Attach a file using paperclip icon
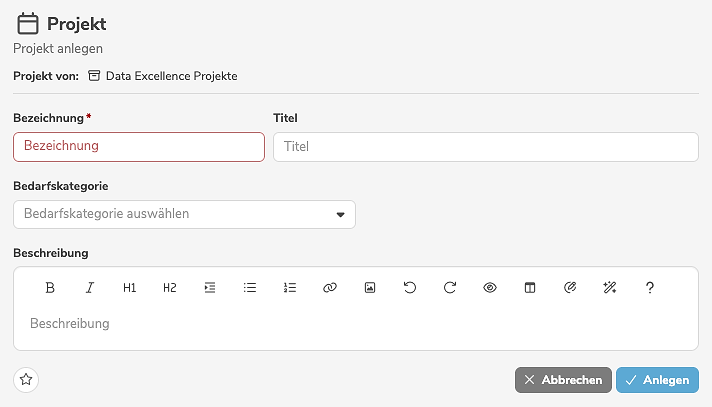This screenshot has height=407, width=712. [570, 288]
